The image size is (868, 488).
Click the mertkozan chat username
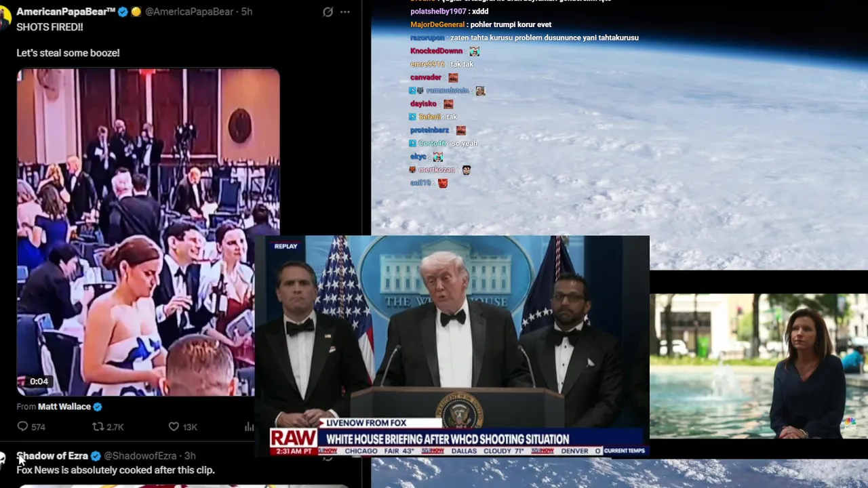[437, 170]
